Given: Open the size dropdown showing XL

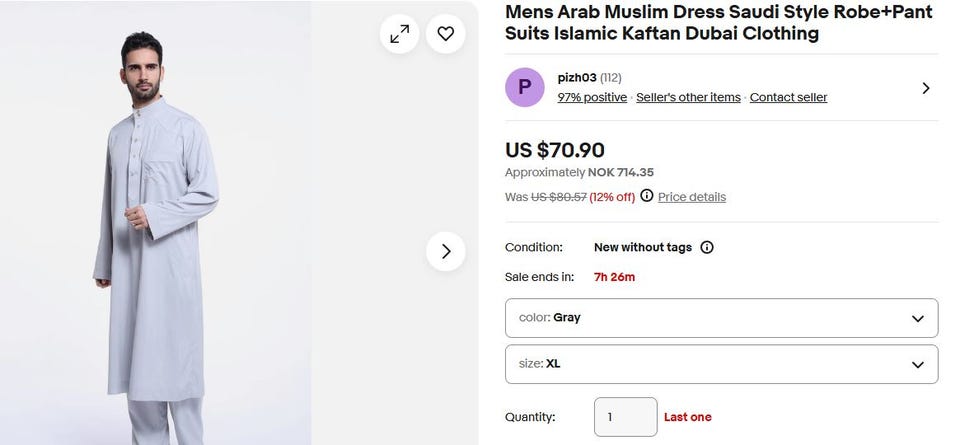Looking at the screenshot, I should coord(721,364).
